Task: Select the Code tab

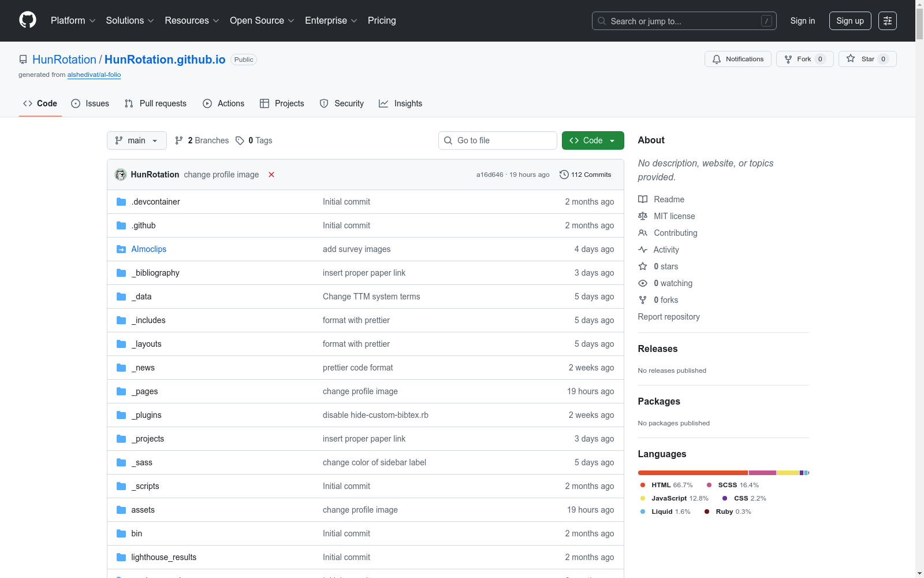Action: (x=40, y=103)
